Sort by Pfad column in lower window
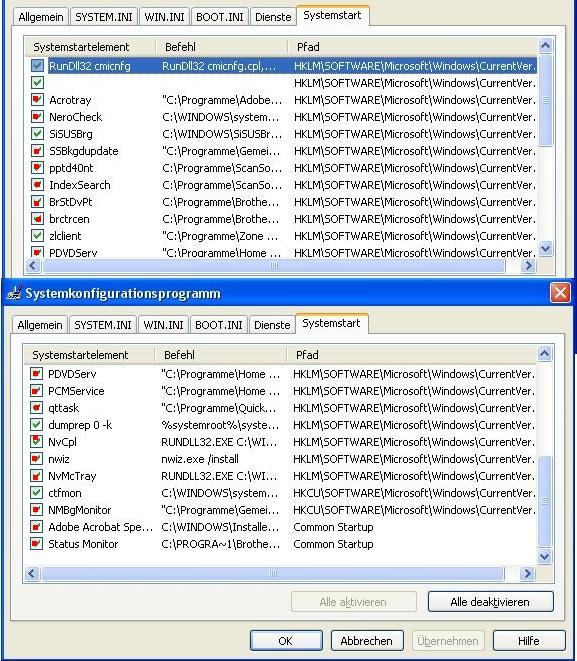 (x=411, y=355)
